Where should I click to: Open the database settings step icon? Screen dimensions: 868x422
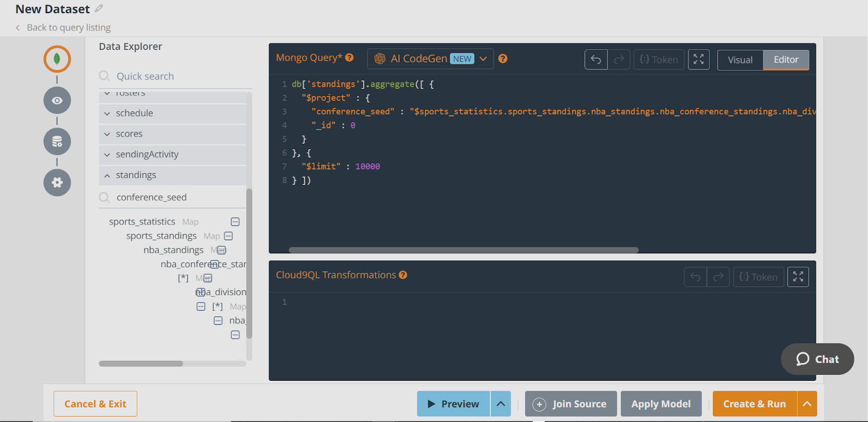57,142
